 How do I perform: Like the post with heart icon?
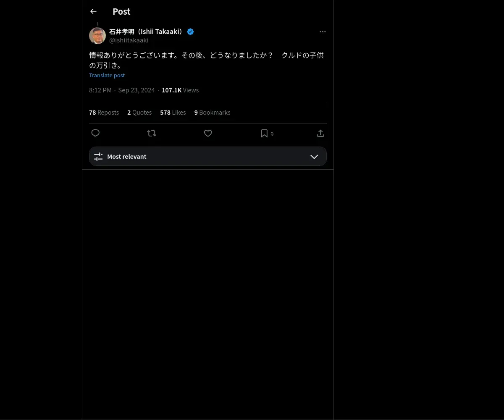tap(208, 133)
